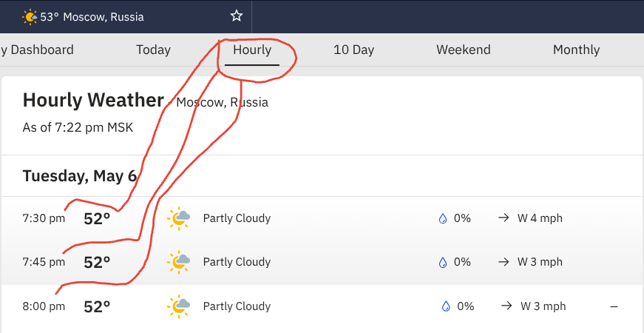Go to the Monthly tab
The height and width of the screenshot is (333, 644).
pyautogui.click(x=576, y=50)
